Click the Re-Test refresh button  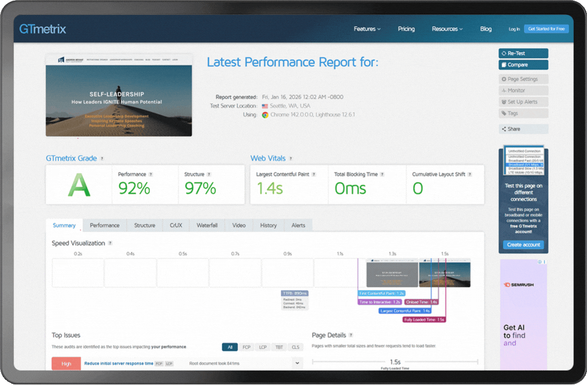523,53
